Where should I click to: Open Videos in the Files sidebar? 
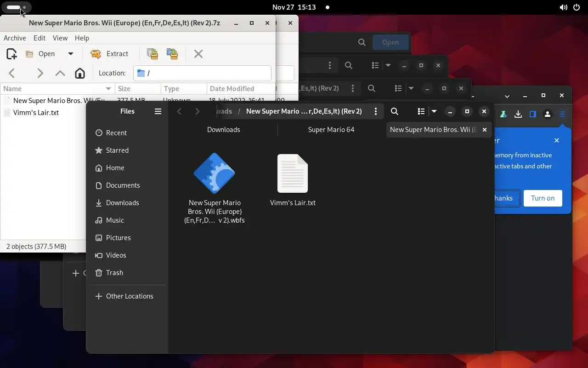pos(127,255)
